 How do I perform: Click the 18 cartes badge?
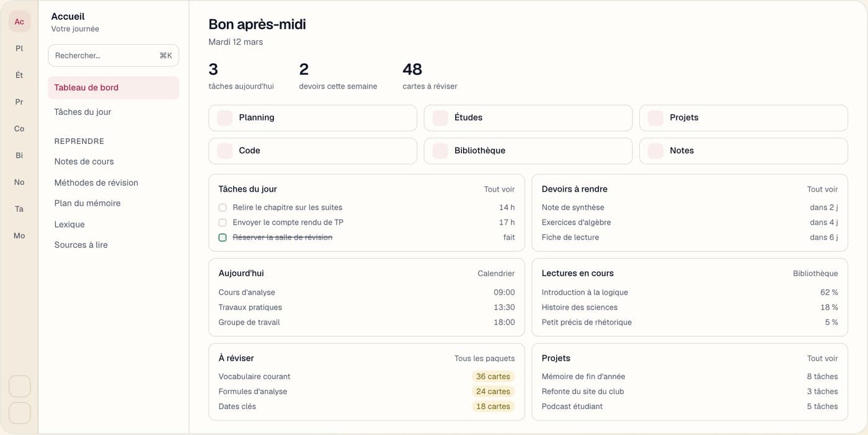tap(493, 406)
